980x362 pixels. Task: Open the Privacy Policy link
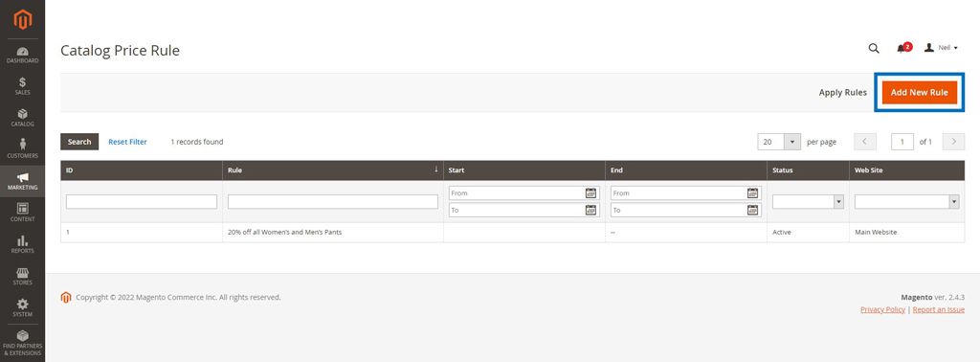[x=882, y=309]
